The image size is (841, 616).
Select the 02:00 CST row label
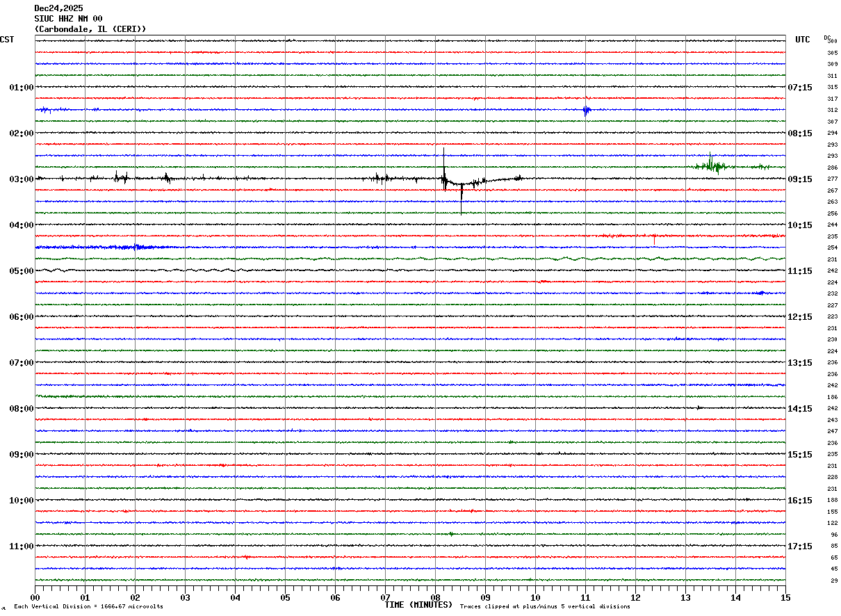[22, 133]
